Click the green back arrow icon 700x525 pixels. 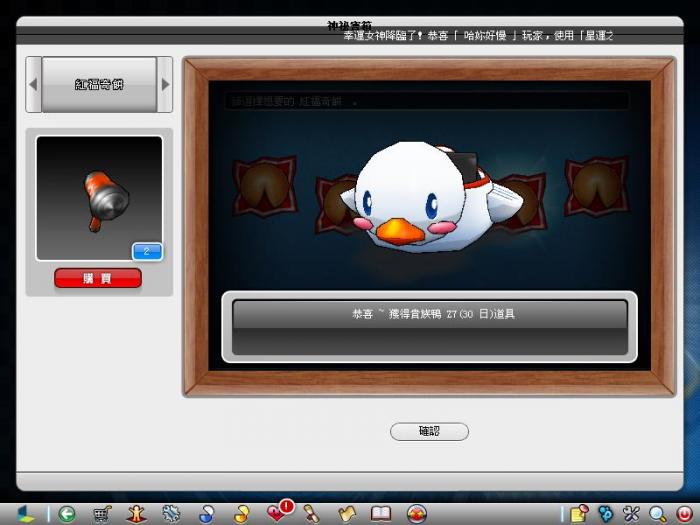(x=67, y=514)
